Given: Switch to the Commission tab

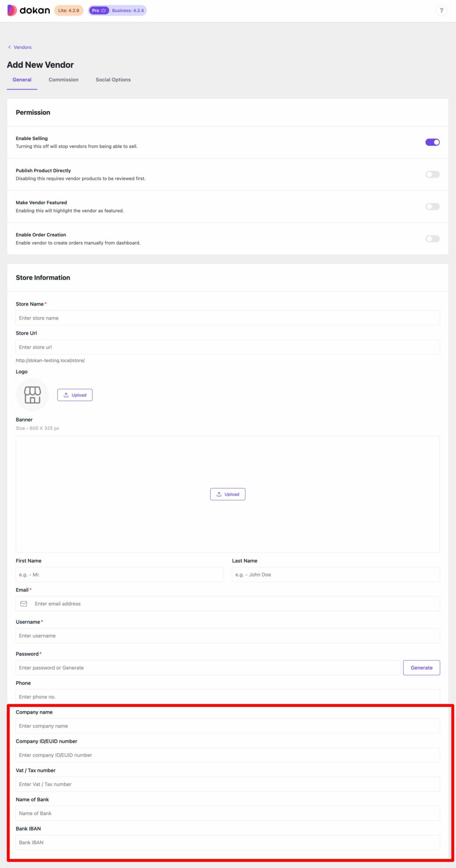Looking at the screenshot, I should (x=63, y=80).
